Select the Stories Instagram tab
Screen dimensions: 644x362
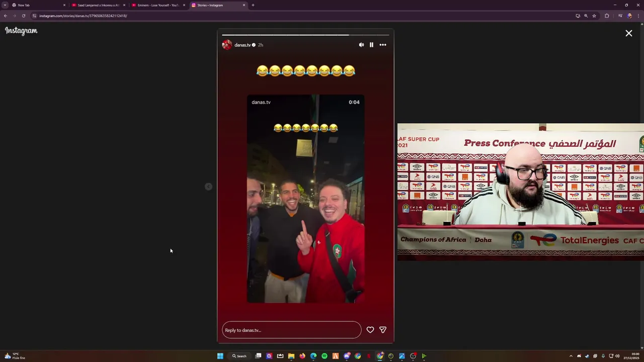pos(218,5)
